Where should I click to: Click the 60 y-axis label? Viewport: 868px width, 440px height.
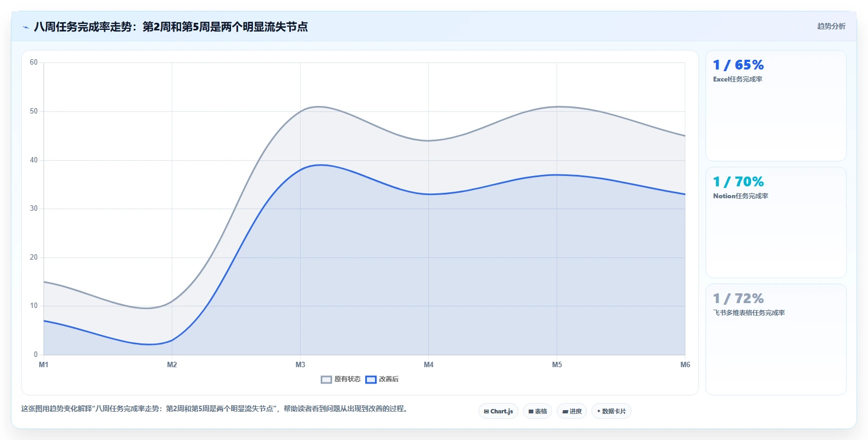(34, 62)
